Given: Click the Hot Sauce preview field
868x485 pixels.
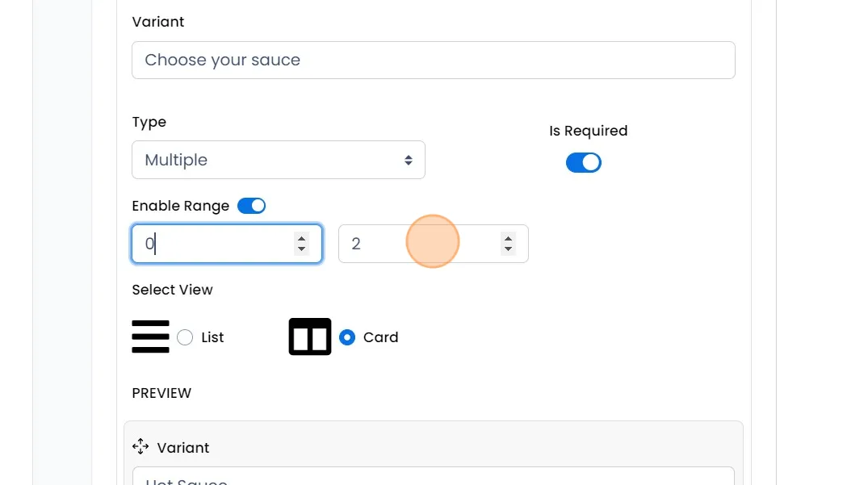Looking at the screenshot, I should (433, 478).
